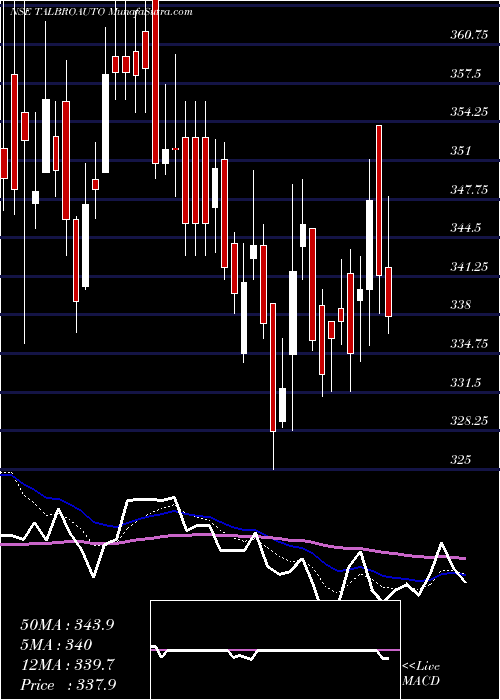Click the Live MACD label
This screenshot has width=500, height=700.
(421, 673)
